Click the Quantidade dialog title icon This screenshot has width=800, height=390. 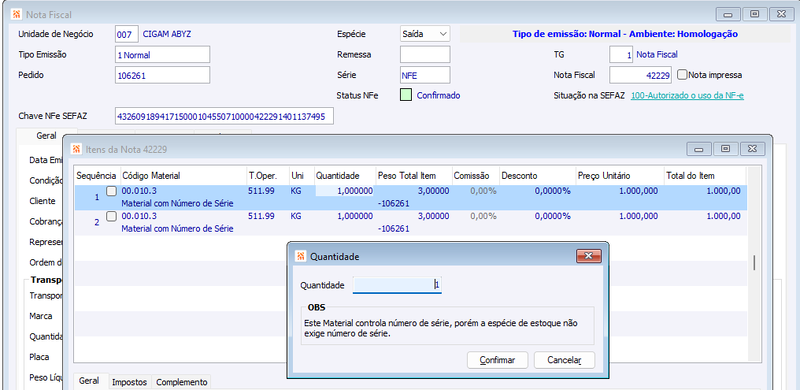point(301,256)
